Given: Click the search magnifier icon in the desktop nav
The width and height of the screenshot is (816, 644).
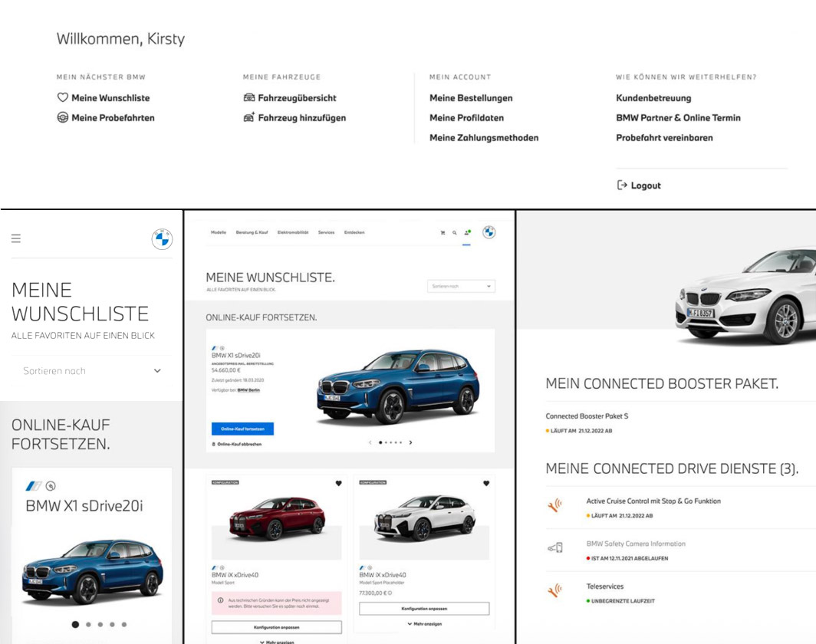Looking at the screenshot, I should pyautogui.click(x=454, y=233).
